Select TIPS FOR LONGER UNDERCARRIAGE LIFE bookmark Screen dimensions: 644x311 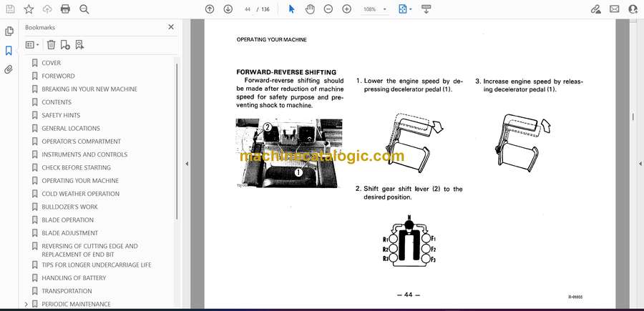(x=96, y=265)
